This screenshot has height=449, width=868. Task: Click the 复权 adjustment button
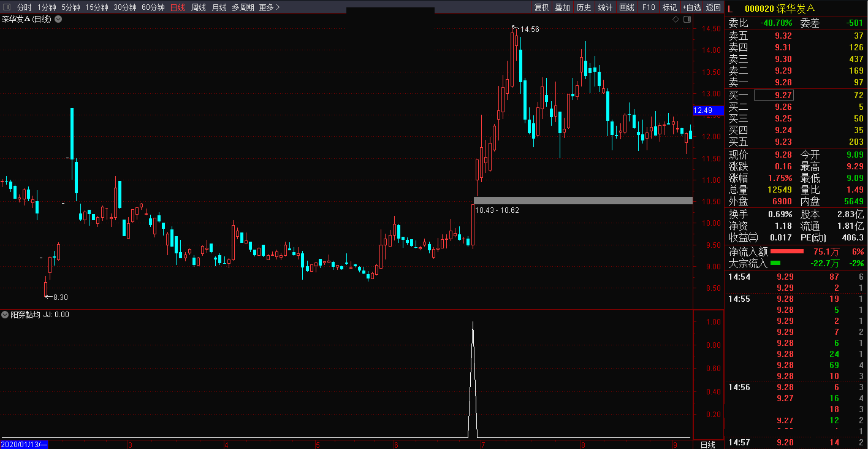pyautogui.click(x=541, y=7)
